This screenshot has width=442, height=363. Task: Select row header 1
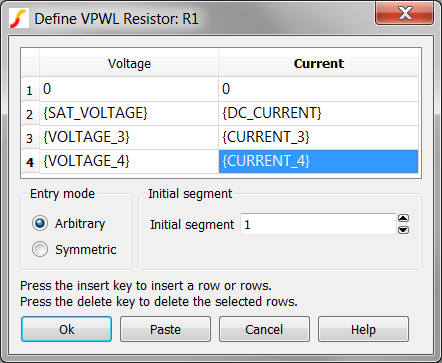(x=30, y=89)
